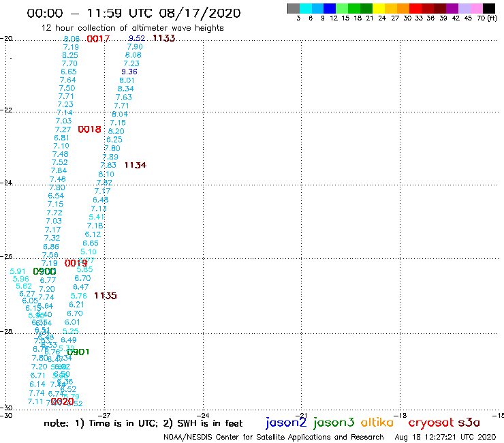Click the red time marker 0018
504x443 pixels.
click(90, 129)
